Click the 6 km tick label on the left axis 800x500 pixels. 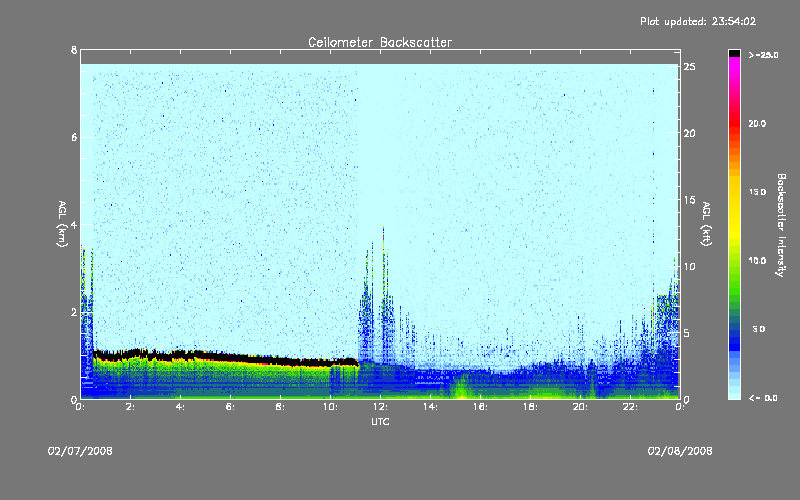pyautogui.click(x=74, y=137)
